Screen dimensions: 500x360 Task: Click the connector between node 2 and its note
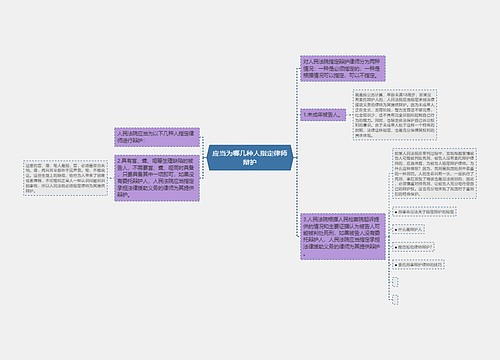coord(111,178)
